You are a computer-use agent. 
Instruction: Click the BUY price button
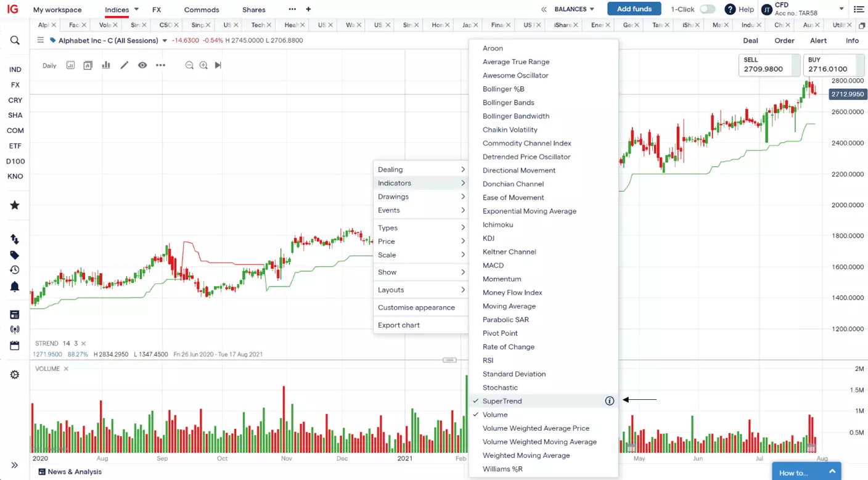828,65
